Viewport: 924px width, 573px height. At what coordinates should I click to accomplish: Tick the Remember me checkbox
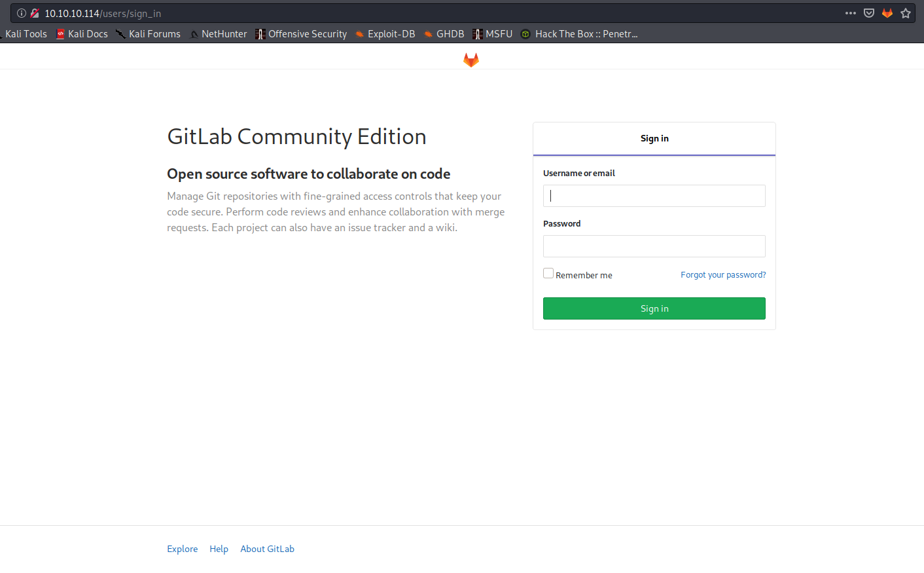[548, 274]
